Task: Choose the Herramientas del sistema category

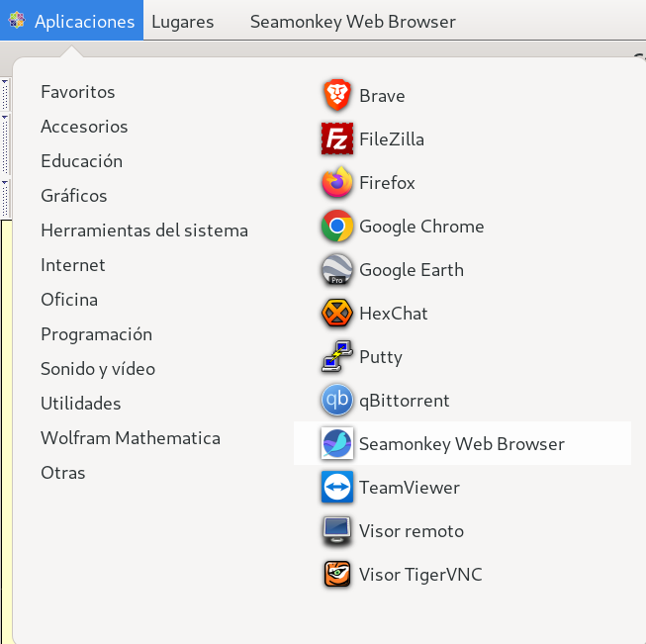Action: point(144,230)
